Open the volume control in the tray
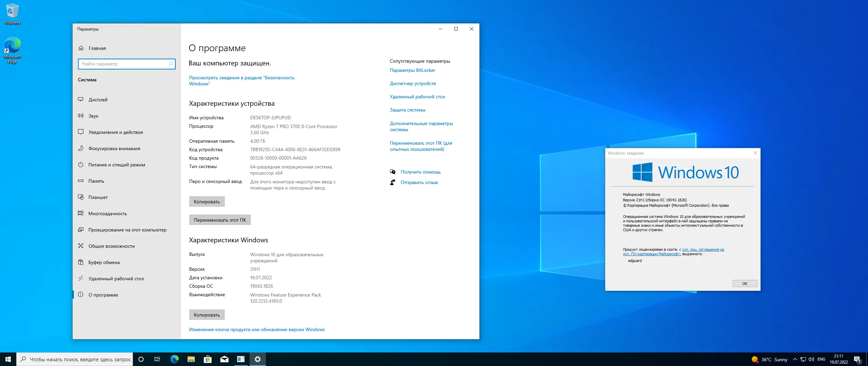Viewport: 868px width, 366px height. (811, 359)
